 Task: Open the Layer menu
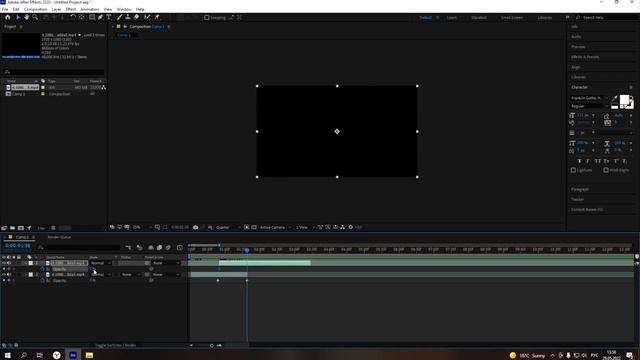(56, 9)
